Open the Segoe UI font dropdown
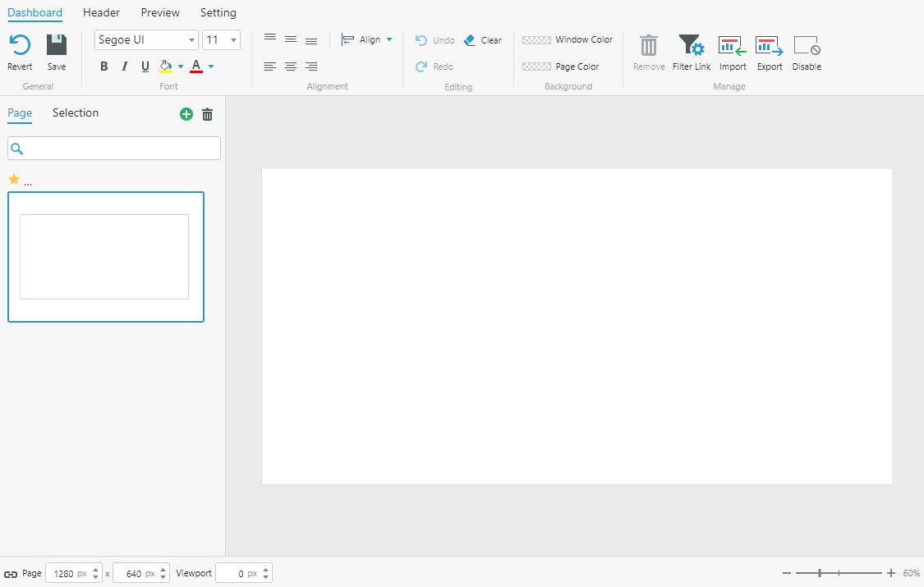Screen dimensions: 924x587 pyautogui.click(x=146, y=39)
